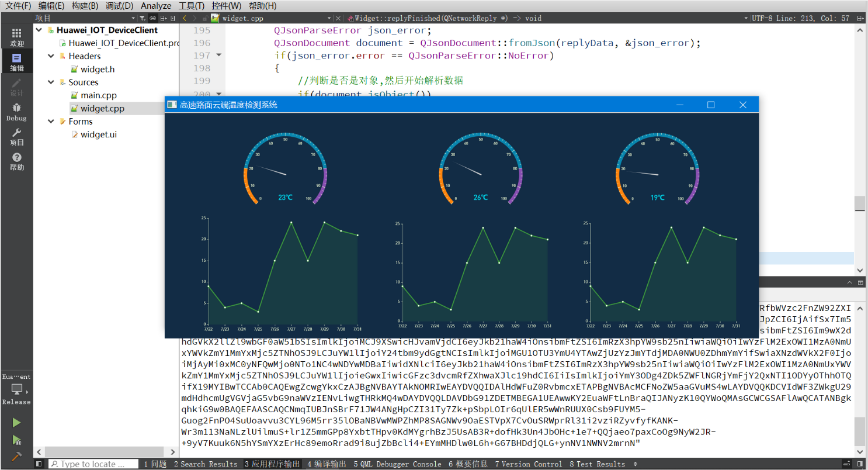Image resolution: width=868 pixels, height=470 pixels.
Task: Collapse the Headers folder
Action: [51, 56]
